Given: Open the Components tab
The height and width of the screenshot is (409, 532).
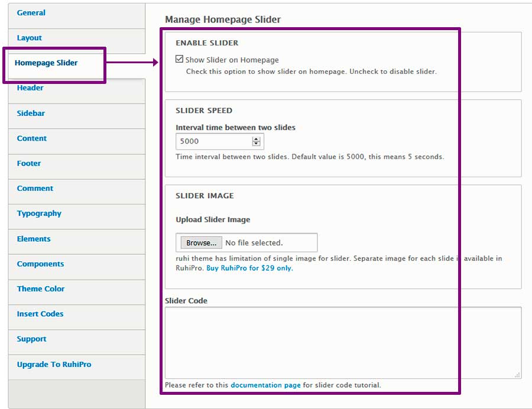Looking at the screenshot, I should (40, 264).
